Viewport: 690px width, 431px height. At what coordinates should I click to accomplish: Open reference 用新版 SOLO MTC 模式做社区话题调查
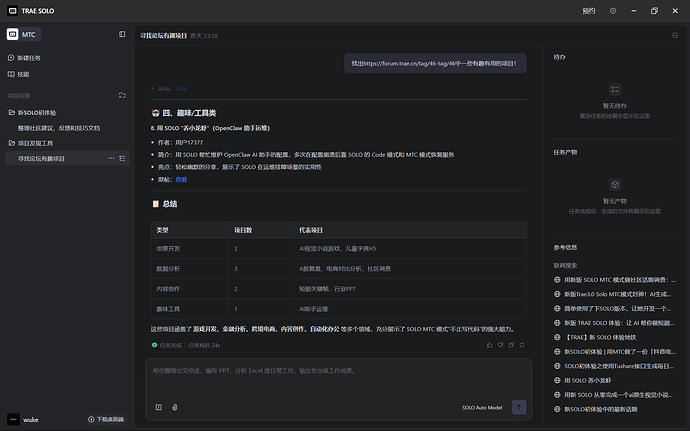(x=615, y=280)
